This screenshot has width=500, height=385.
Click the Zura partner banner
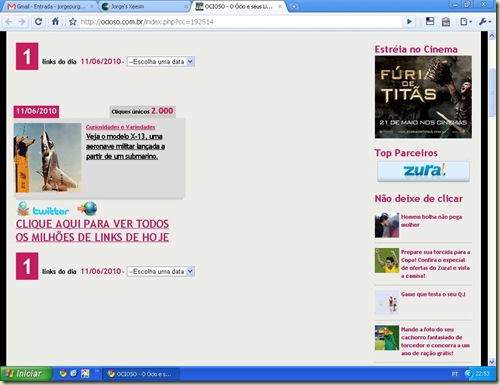[x=423, y=171]
